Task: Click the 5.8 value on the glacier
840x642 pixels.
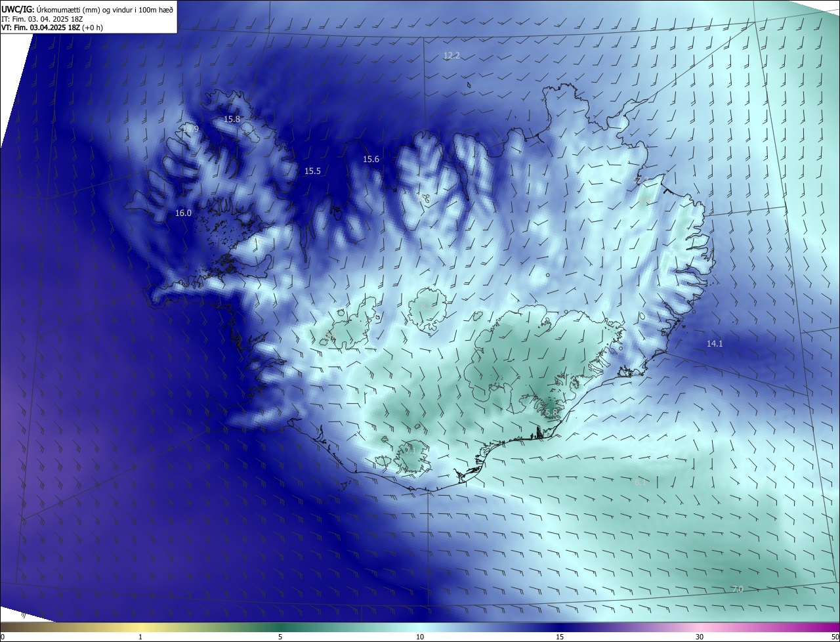Action: [x=551, y=412]
